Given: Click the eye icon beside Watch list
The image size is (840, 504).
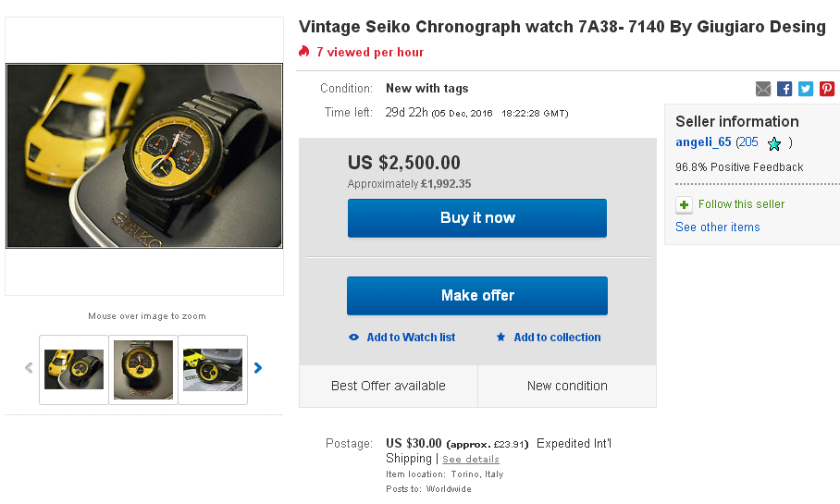Looking at the screenshot, I should point(353,338).
